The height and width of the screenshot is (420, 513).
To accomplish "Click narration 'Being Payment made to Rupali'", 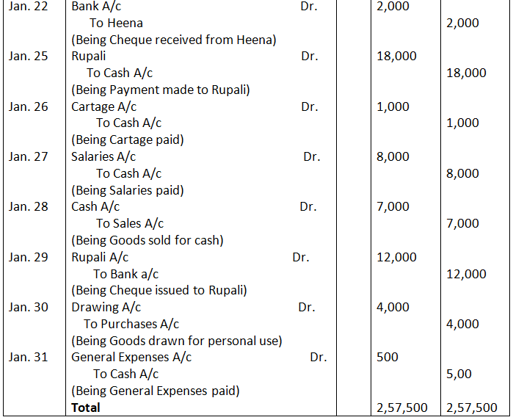I will [160, 90].
